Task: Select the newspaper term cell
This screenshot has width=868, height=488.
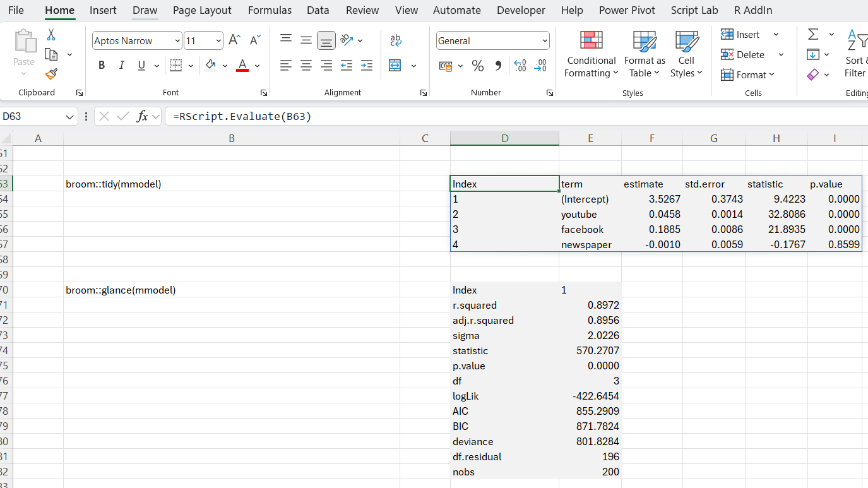Action: coord(590,244)
